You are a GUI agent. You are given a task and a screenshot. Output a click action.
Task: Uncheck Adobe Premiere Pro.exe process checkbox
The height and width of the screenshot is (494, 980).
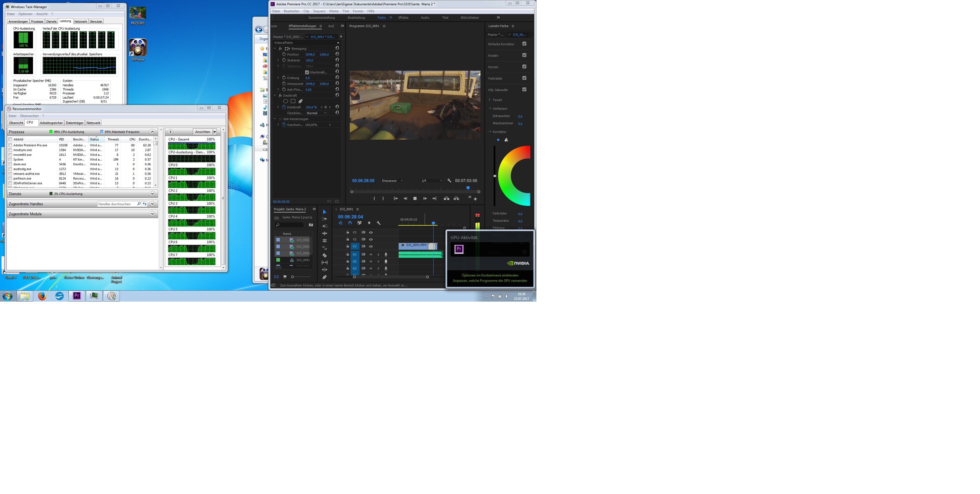pos(10,145)
